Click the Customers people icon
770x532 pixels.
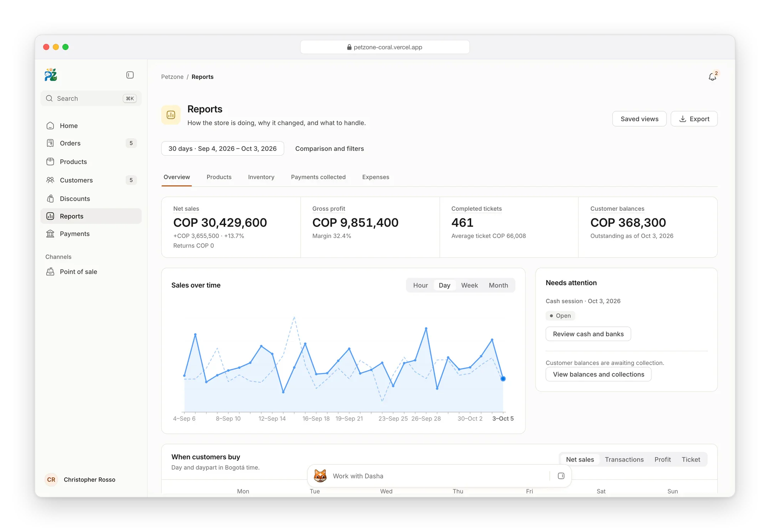[x=50, y=180]
